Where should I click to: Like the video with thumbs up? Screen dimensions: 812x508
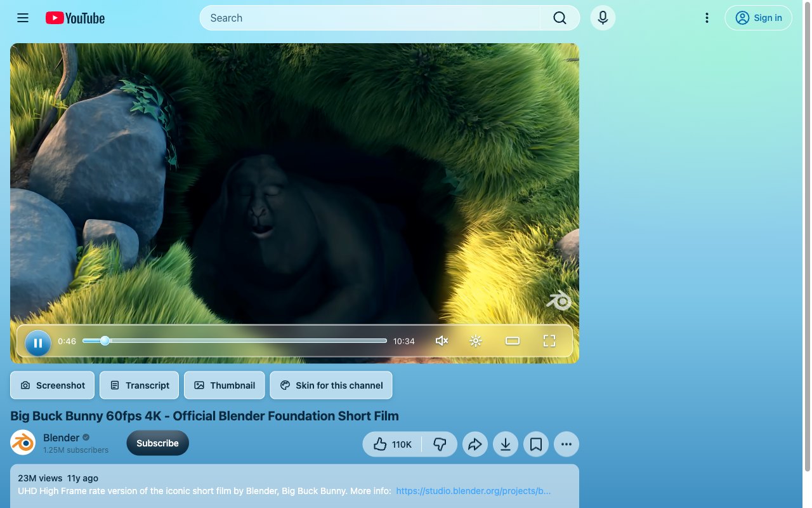click(392, 444)
